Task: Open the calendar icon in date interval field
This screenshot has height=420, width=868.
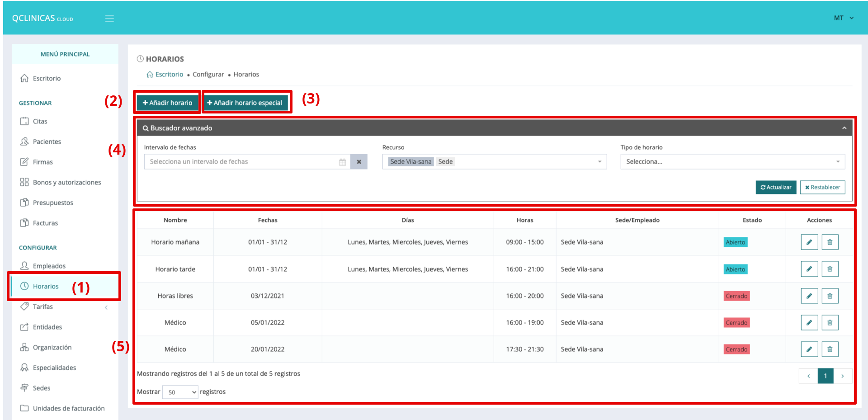Action: click(342, 162)
